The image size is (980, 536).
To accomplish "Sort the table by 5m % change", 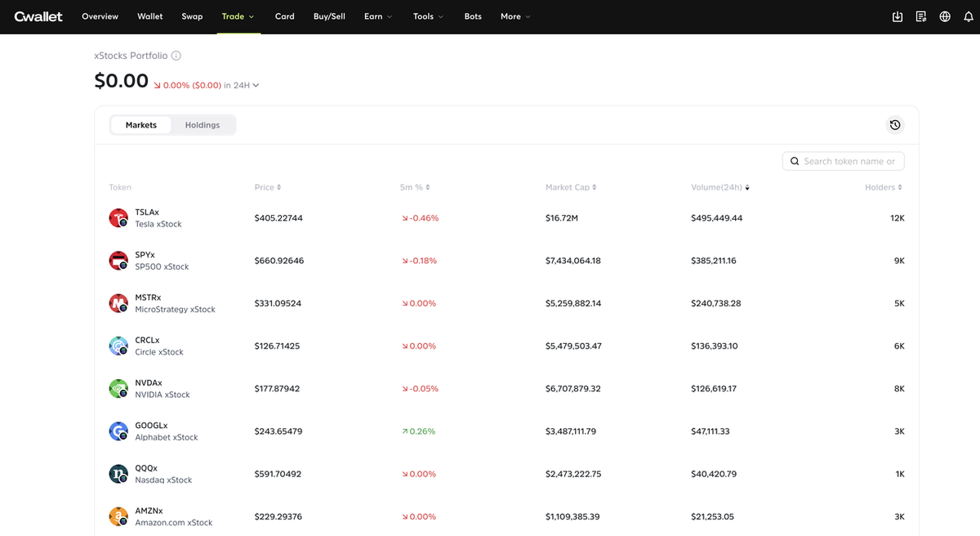I will (415, 187).
